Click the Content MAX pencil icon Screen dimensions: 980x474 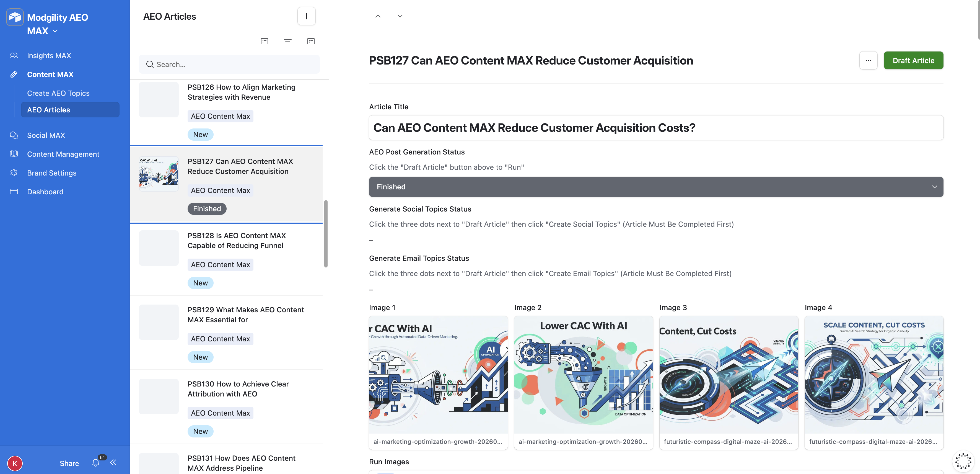click(14, 75)
